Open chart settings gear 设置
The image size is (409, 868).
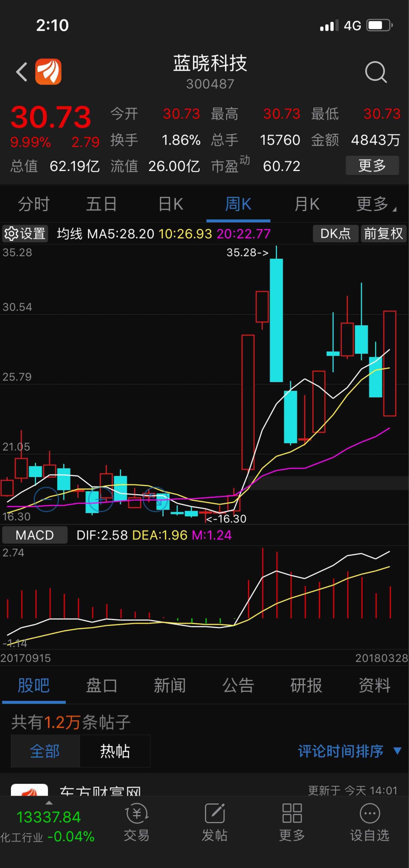25,234
